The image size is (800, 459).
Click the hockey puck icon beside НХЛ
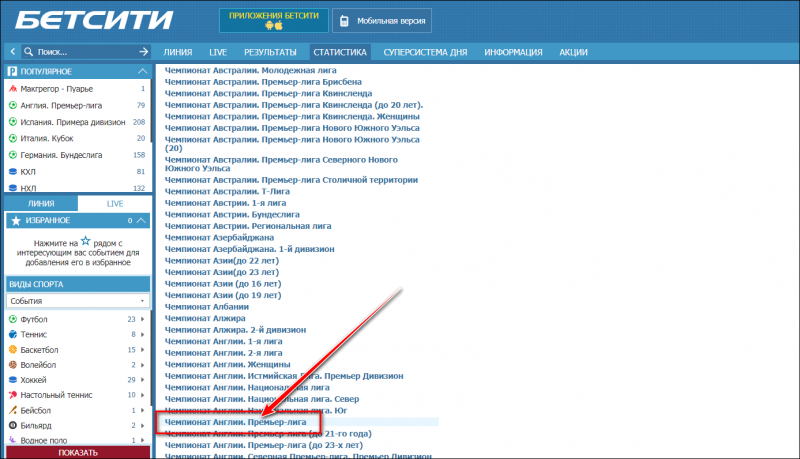click(x=13, y=188)
